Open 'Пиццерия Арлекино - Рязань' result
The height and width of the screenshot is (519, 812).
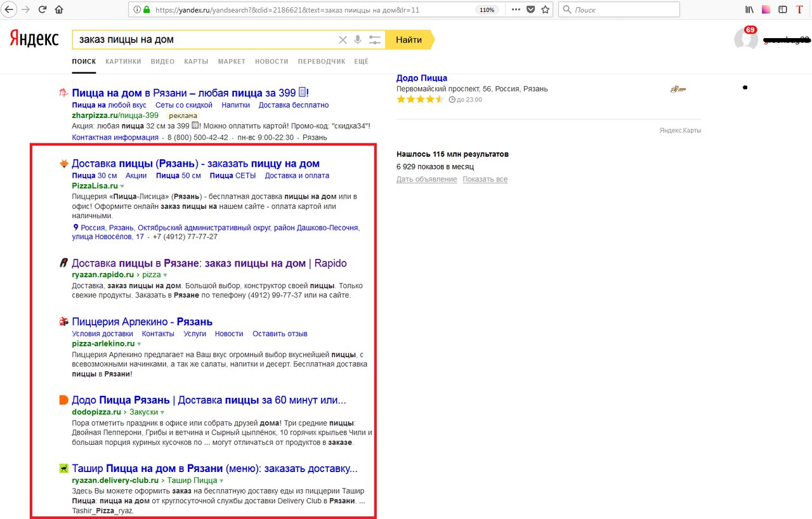click(142, 322)
